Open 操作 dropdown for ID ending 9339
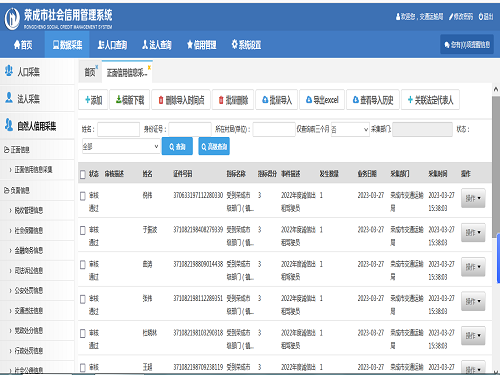The height and width of the screenshot is (375, 500). point(473,233)
